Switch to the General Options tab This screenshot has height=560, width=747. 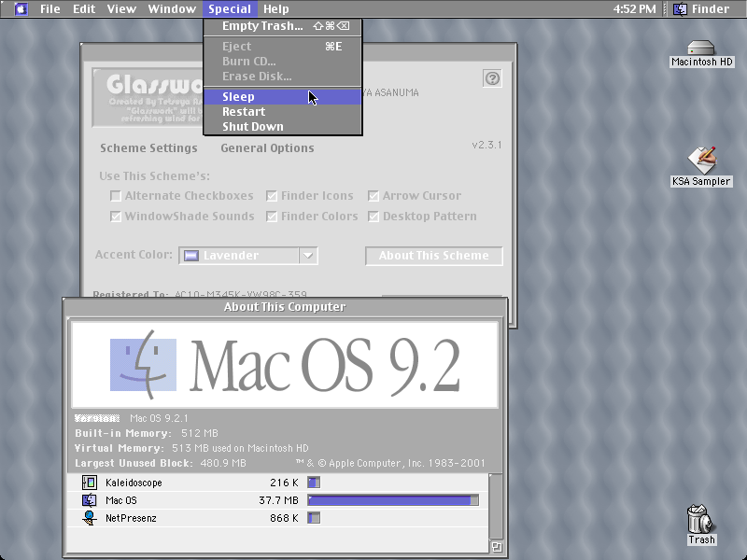coord(267,148)
